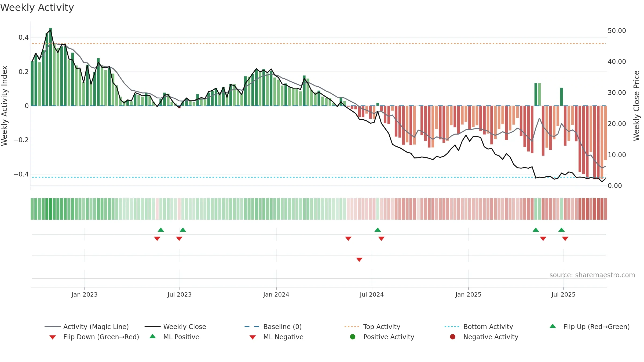Click the Jul 2023 x-axis label
This screenshot has width=644, height=362.
[180, 295]
